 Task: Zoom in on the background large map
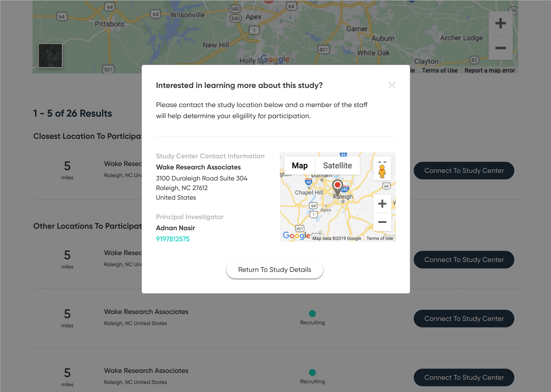(500, 23)
